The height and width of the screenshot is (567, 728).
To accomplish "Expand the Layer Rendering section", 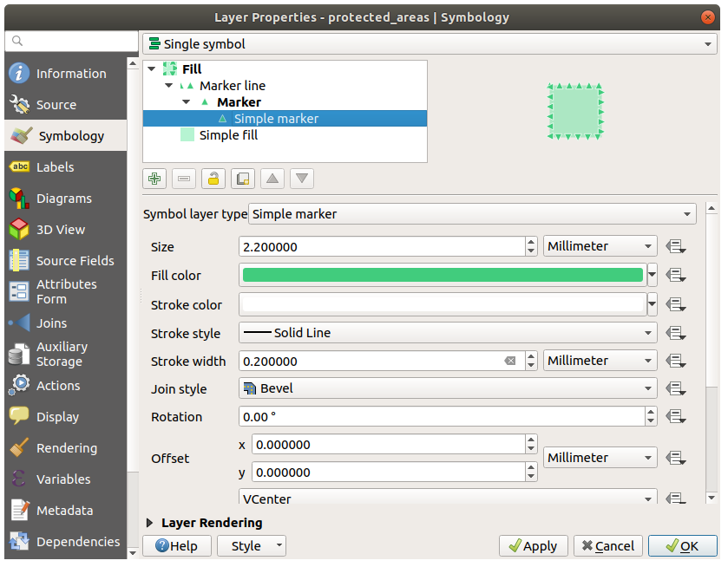I will (x=150, y=523).
